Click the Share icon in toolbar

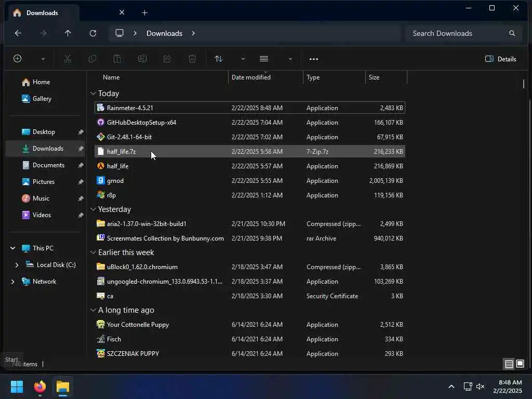pos(167,59)
